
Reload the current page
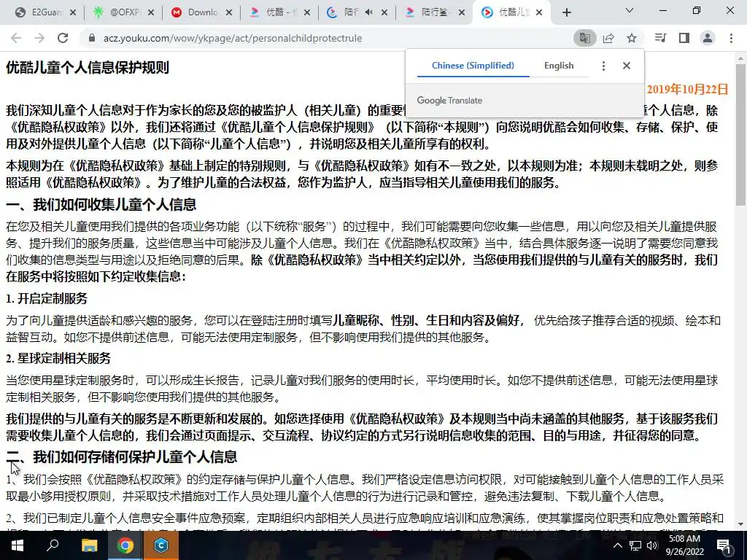coord(63,38)
